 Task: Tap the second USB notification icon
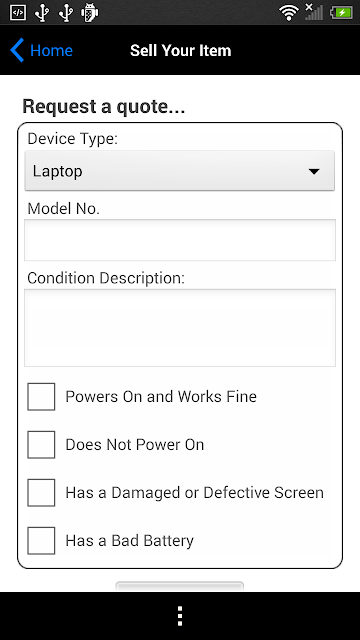pos(66,13)
